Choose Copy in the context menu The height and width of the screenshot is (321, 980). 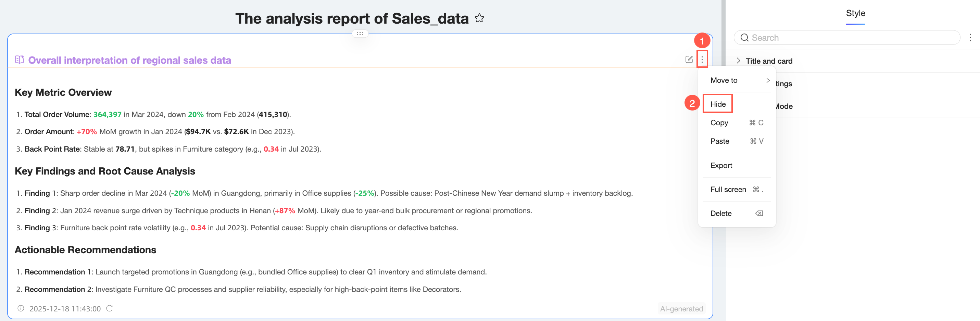point(719,123)
